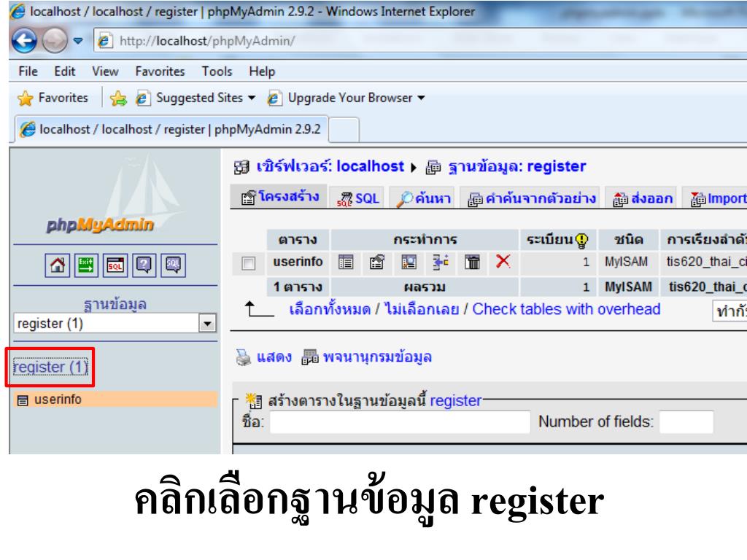This screenshot has height=560, width=747.
Task: Click ไม่เลือกเลย (Uncheck All) link
Action: point(422,309)
